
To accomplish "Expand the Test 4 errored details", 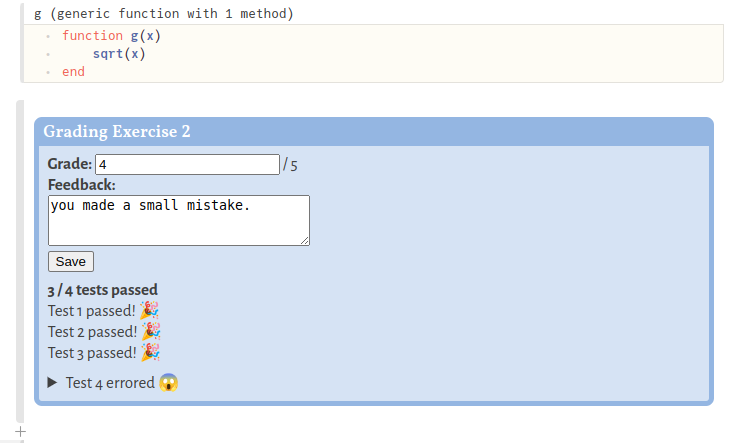I will coord(52,382).
